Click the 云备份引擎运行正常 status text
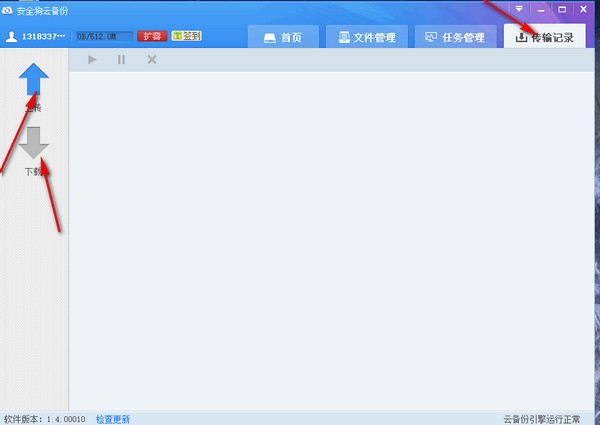Viewport: 600px width, 425px height. pyautogui.click(x=547, y=419)
